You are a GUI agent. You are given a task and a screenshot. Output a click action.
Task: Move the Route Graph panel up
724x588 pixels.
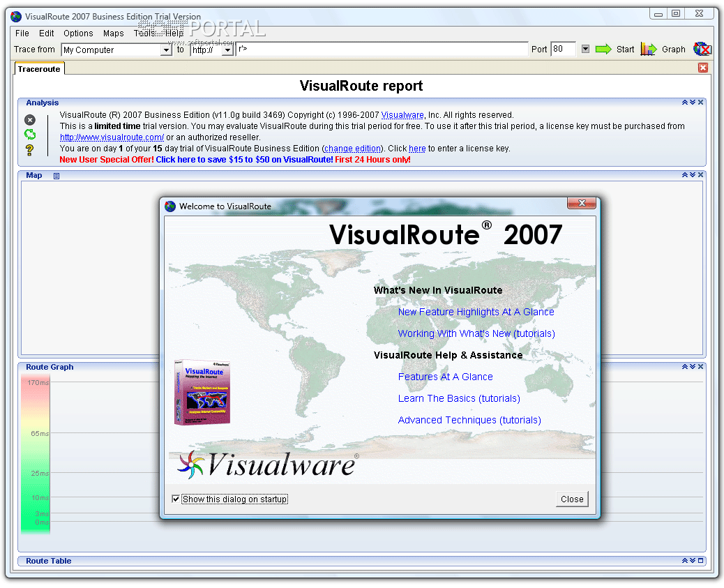pyautogui.click(x=685, y=367)
